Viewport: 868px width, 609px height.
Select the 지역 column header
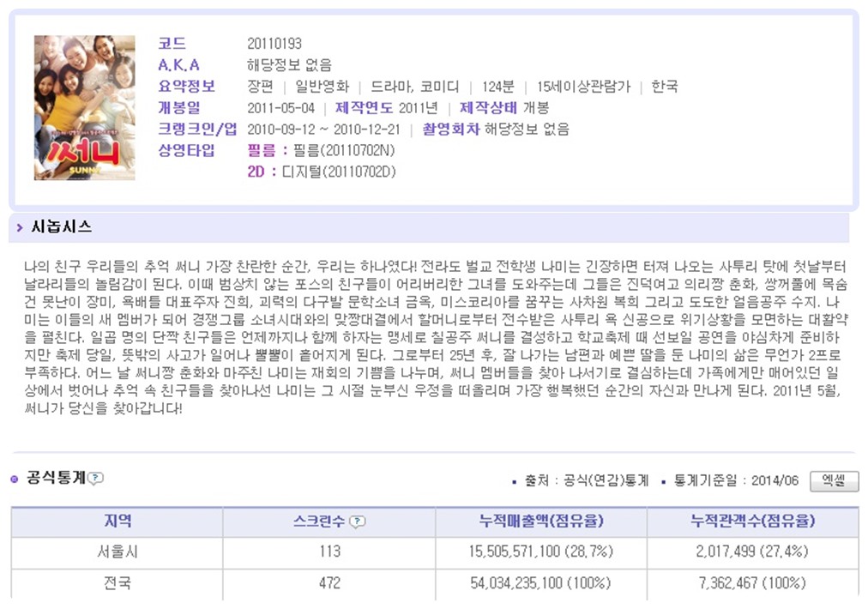coord(118,522)
